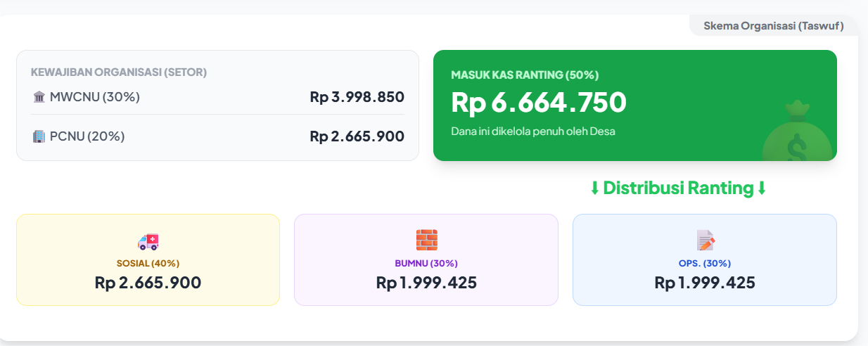Viewport: 868px width, 346px height.
Task: Click the Kewajiban Organisasi (Setor) heading
Action: click(x=119, y=72)
